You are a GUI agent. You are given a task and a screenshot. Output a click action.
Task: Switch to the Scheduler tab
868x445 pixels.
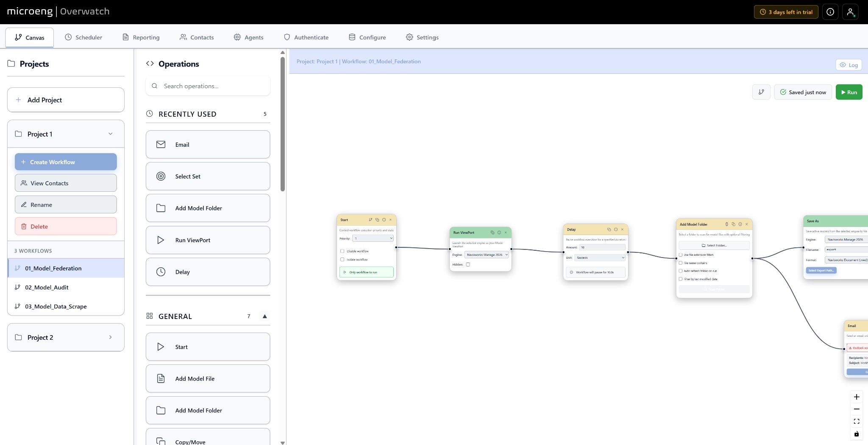pyautogui.click(x=83, y=37)
